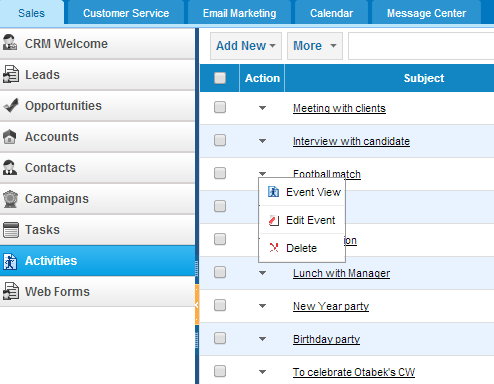Click the CRM Welcome sidebar icon
The height and width of the screenshot is (384, 494).
[10, 43]
